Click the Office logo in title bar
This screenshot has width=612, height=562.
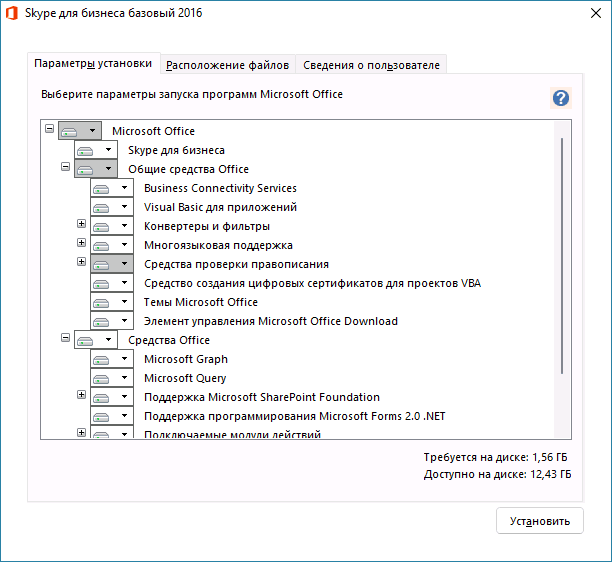11,13
